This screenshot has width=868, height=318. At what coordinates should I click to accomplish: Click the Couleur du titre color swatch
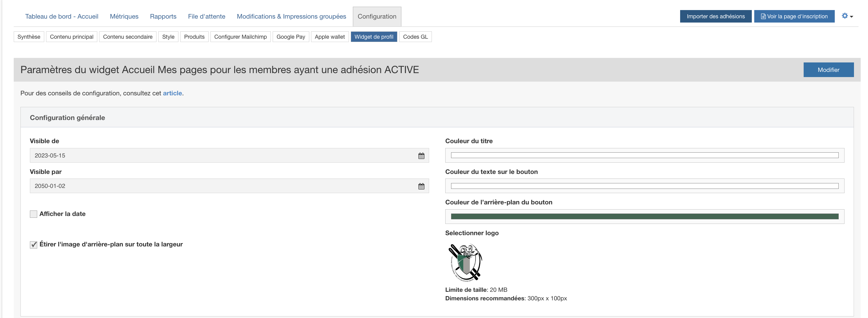(x=644, y=155)
